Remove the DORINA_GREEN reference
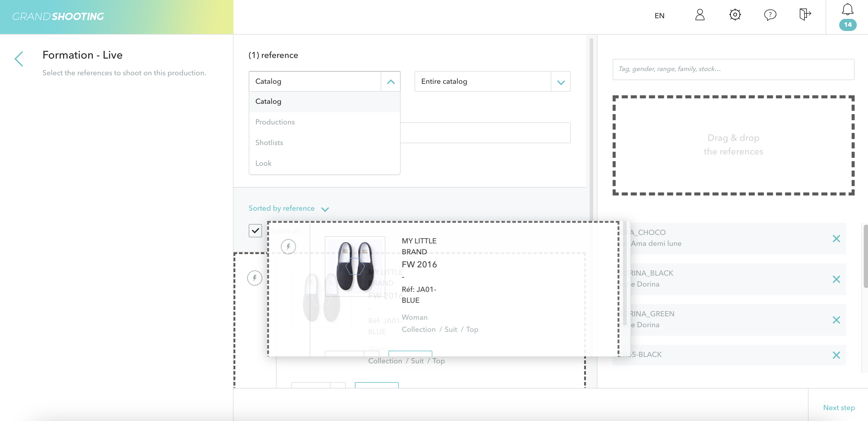Image resolution: width=868 pixels, height=421 pixels. pyautogui.click(x=836, y=319)
